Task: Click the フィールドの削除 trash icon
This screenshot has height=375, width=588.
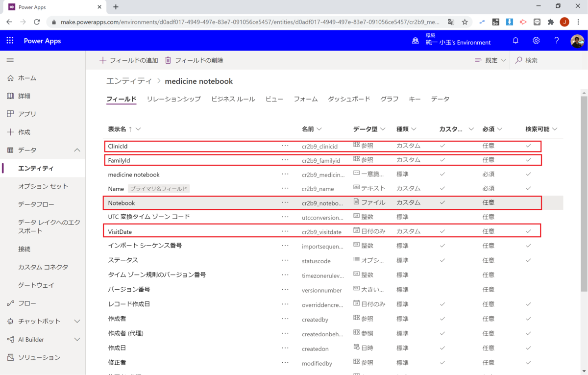Action: pyautogui.click(x=168, y=60)
